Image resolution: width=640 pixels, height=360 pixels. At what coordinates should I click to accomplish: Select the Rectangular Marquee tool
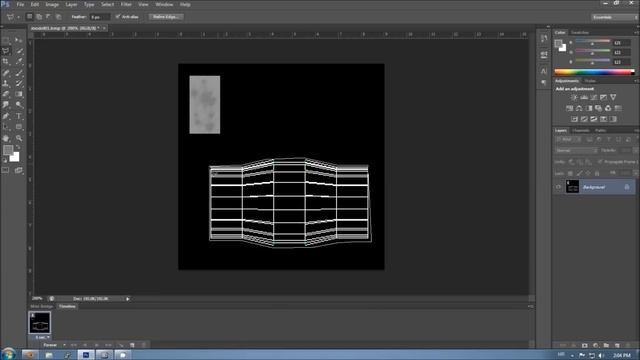(x=6, y=40)
